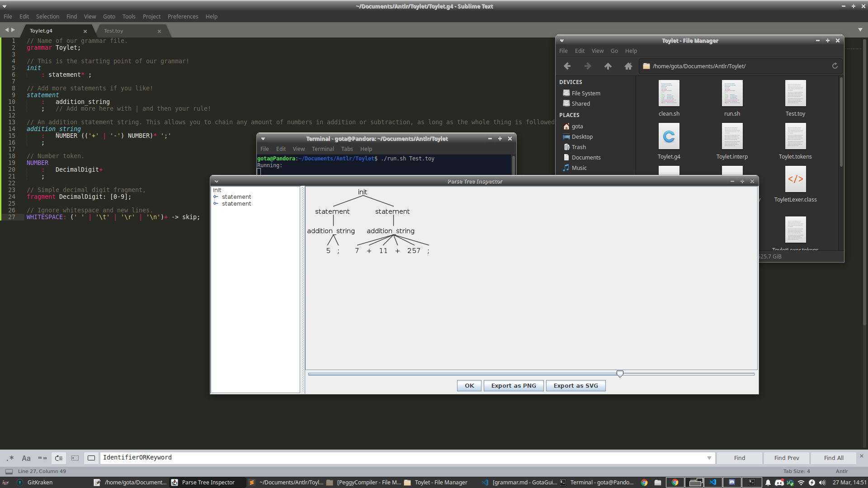Select Toylet.interp file icon
Screen dimensions: 868x488
point(732,136)
